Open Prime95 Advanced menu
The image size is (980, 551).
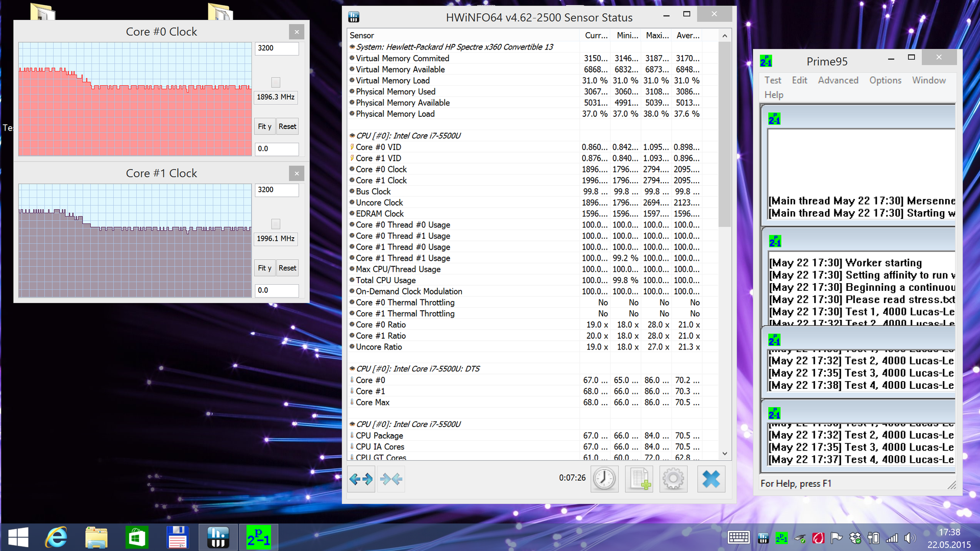tap(838, 81)
